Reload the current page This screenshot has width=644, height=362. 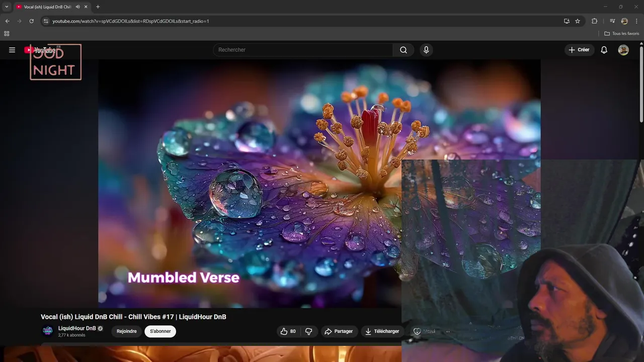(31, 21)
